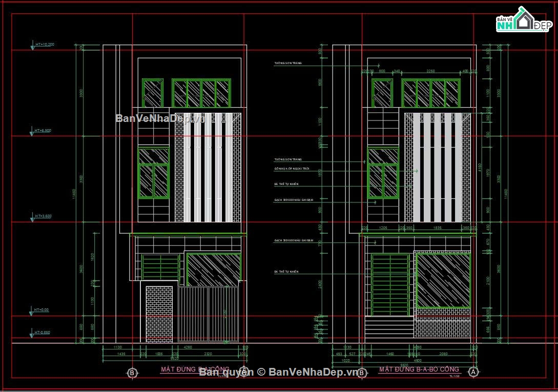Select the HT-0.850 level marker
This screenshot has height=392, width=558.
point(43,333)
